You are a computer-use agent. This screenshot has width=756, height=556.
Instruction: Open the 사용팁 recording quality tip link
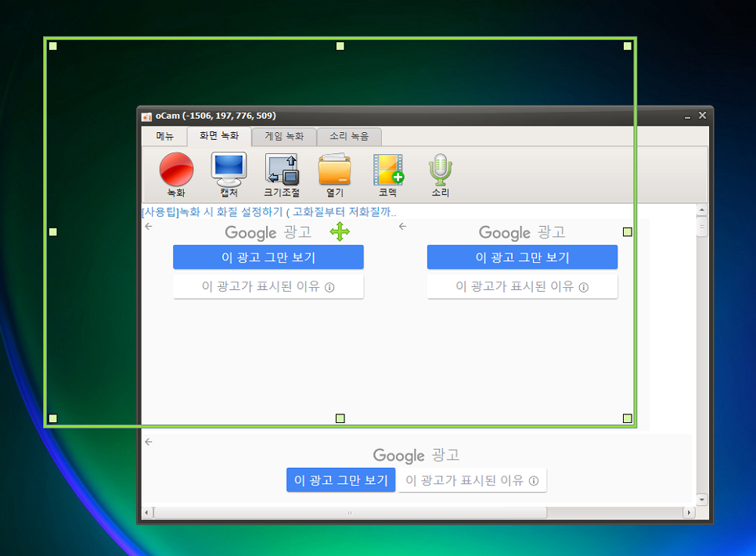click(268, 212)
